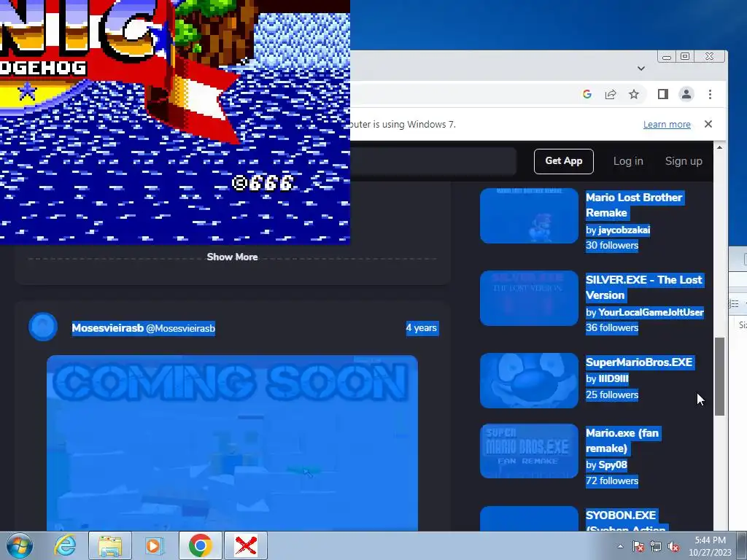Click the Google icon in Chrome address bar
The image size is (747, 560).
(587, 94)
